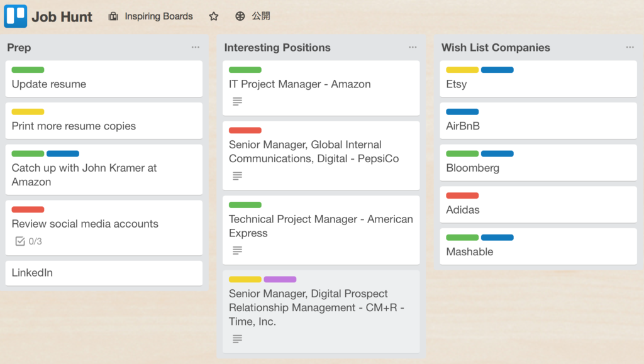This screenshot has width=644, height=364.
Task: Open Interesting Positions list menu ellipsis
Action: coord(413,47)
